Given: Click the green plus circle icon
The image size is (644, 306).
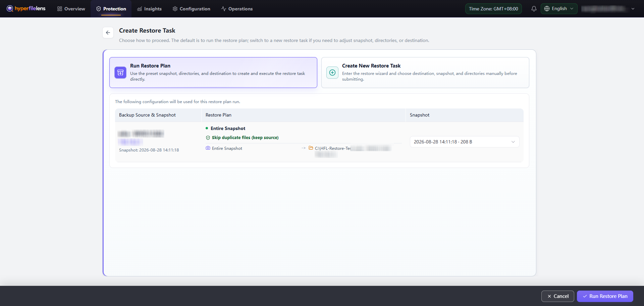Looking at the screenshot, I should [332, 73].
